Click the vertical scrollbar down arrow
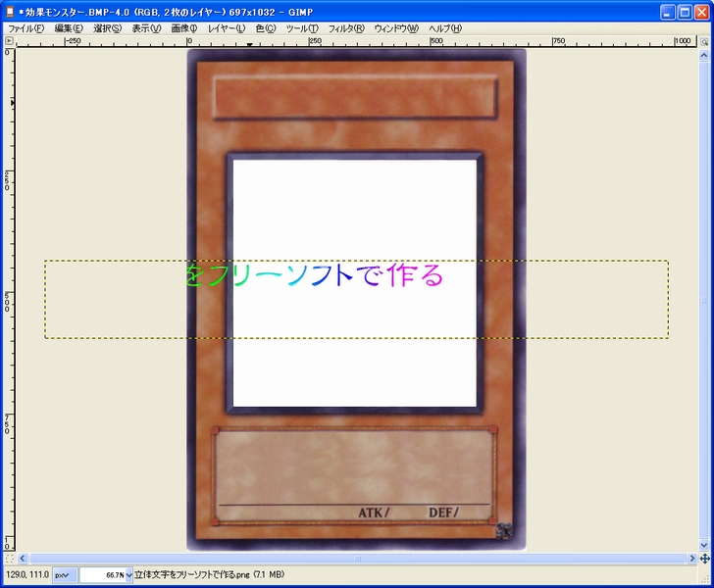 tap(704, 546)
